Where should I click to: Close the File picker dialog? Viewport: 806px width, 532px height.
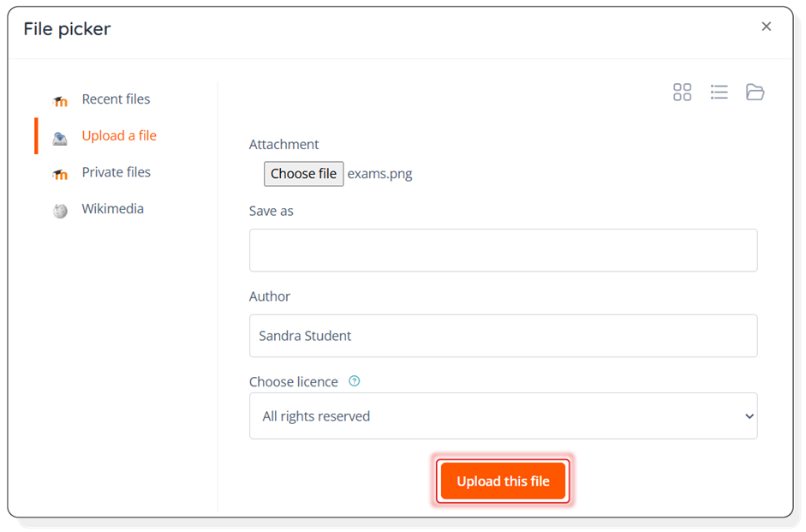(x=767, y=26)
